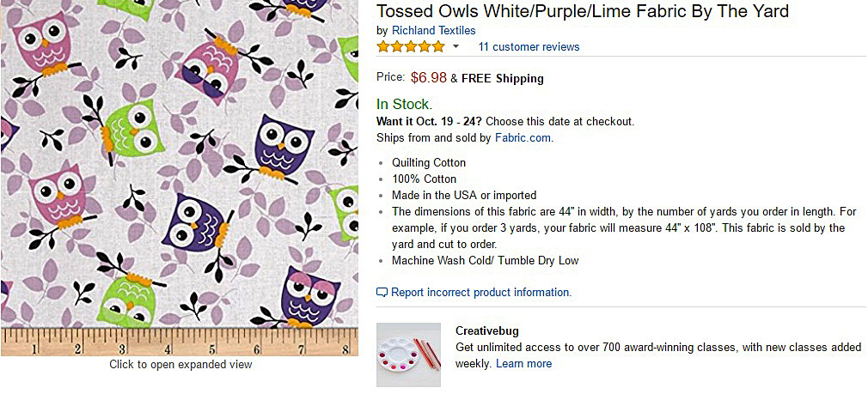Visit the Richland Textiles brand link
This screenshot has width=868, height=394.
pyautogui.click(x=433, y=30)
